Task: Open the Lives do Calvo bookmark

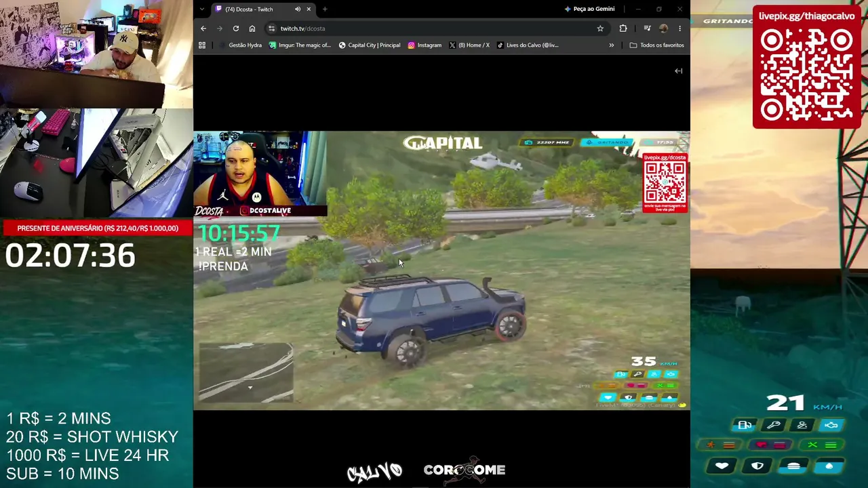Action: pyautogui.click(x=528, y=45)
